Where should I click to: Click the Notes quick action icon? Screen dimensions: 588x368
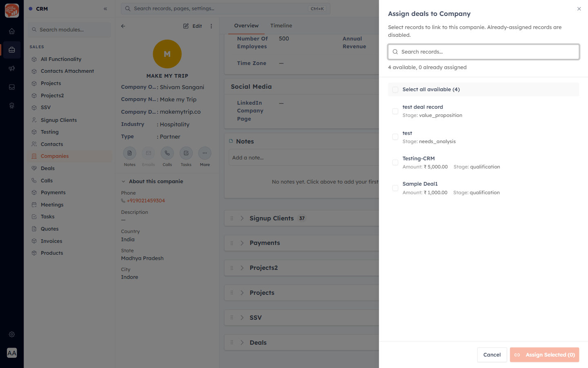coord(129,153)
